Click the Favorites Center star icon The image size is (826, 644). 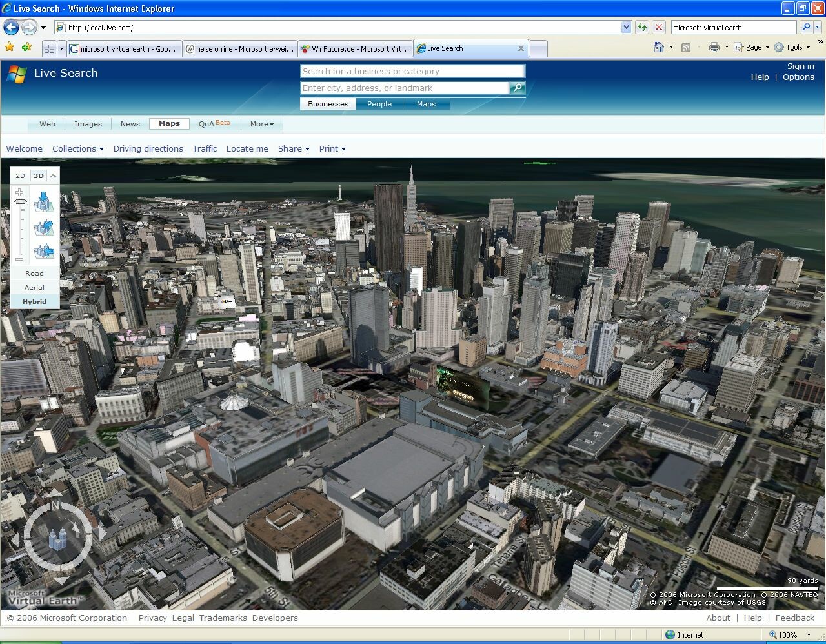10,47
